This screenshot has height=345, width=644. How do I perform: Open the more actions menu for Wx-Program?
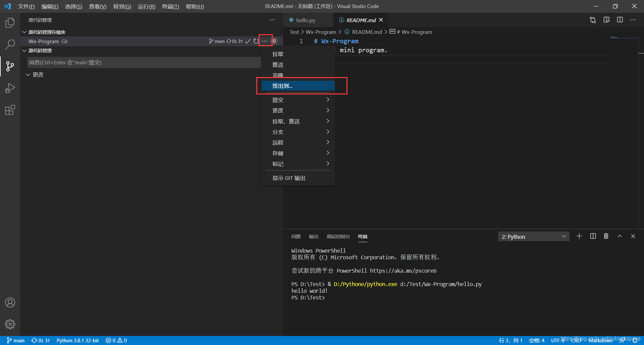[265, 41]
